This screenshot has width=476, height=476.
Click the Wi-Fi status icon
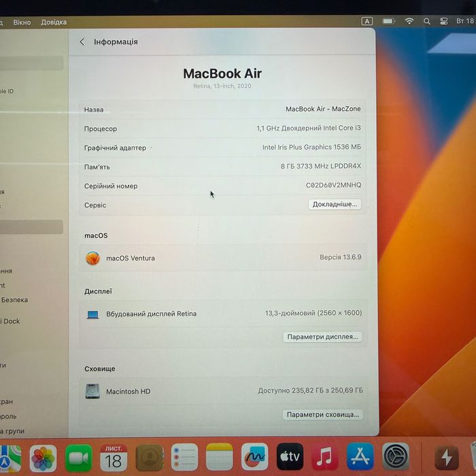pos(409,21)
